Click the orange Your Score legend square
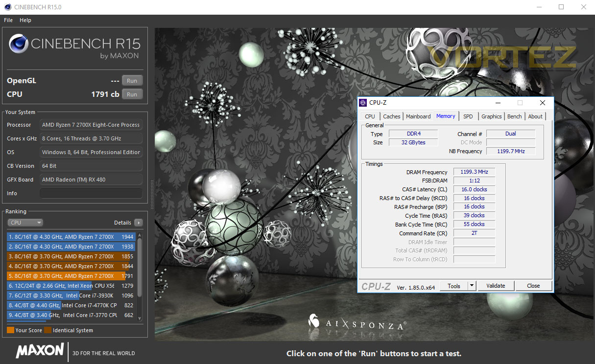This screenshot has height=364, width=595. click(10, 330)
